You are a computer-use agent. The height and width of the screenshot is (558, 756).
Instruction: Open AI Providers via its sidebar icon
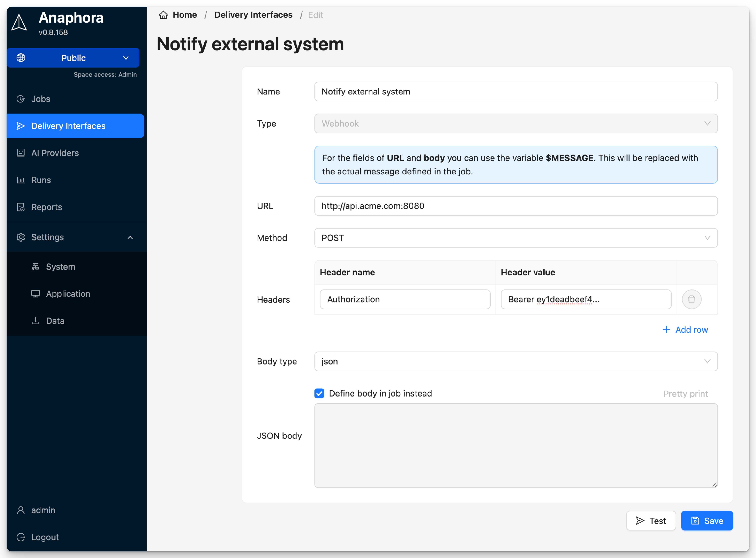pos(21,153)
